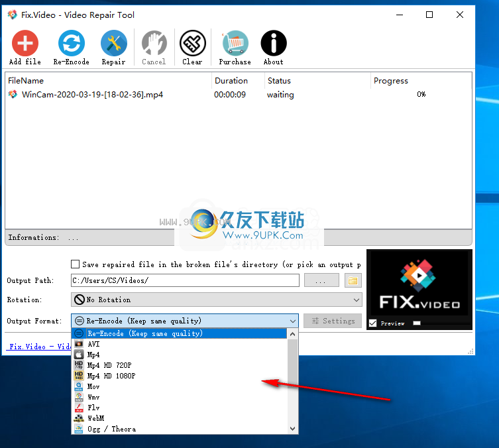499x448 pixels.
Task: Close the Fix.Video window
Action: click(x=459, y=15)
